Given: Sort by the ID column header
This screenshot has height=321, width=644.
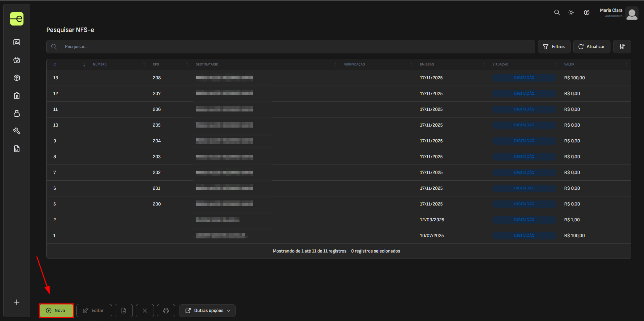Looking at the screenshot, I should [x=55, y=64].
